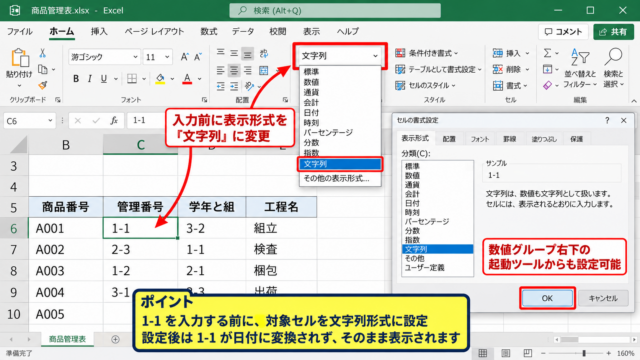Click the Paste clipboard icon

[x=19, y=58]
